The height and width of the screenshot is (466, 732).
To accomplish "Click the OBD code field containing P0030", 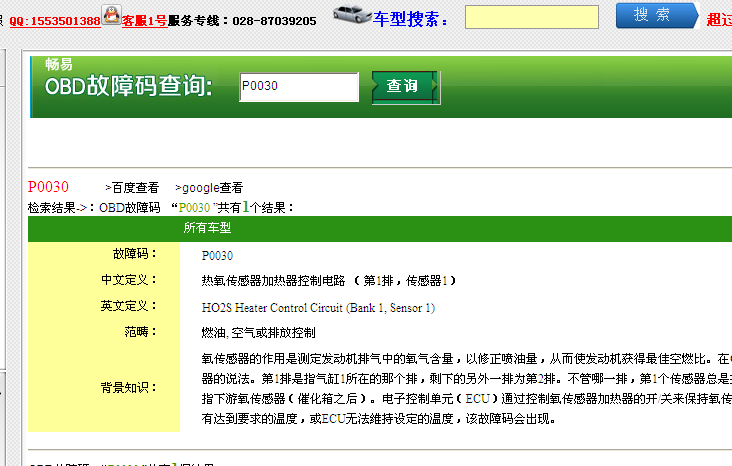I will coord(299,87).
